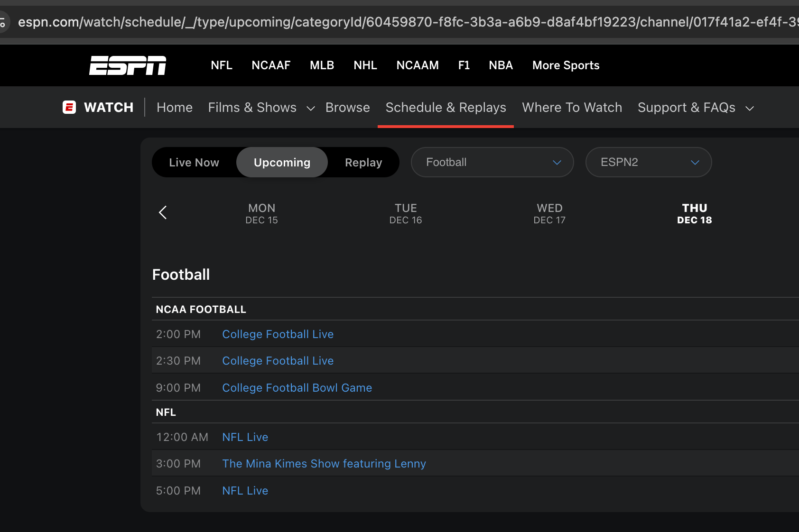
Task: Open the 5:00 PM NFL Live link
Action: coord(245,491)
